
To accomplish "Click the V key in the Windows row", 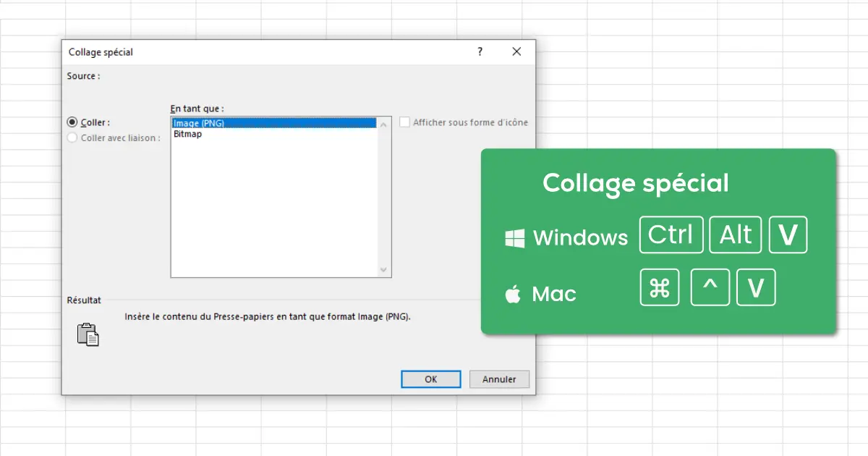I will (x=788, y=235).
